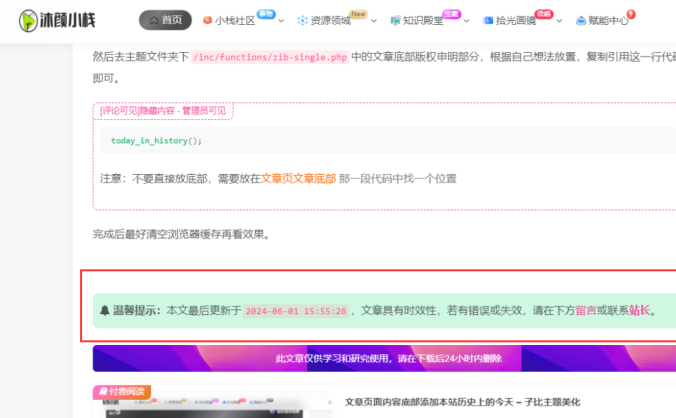Expand the 拾光画镜 dropdown chevron

[x=559, y=21]
